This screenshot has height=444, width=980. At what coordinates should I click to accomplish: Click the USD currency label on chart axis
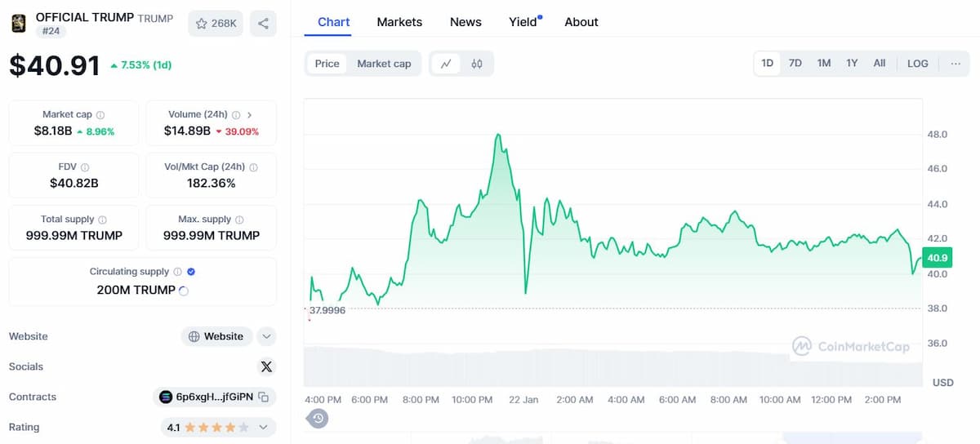[x=943, y=382]
